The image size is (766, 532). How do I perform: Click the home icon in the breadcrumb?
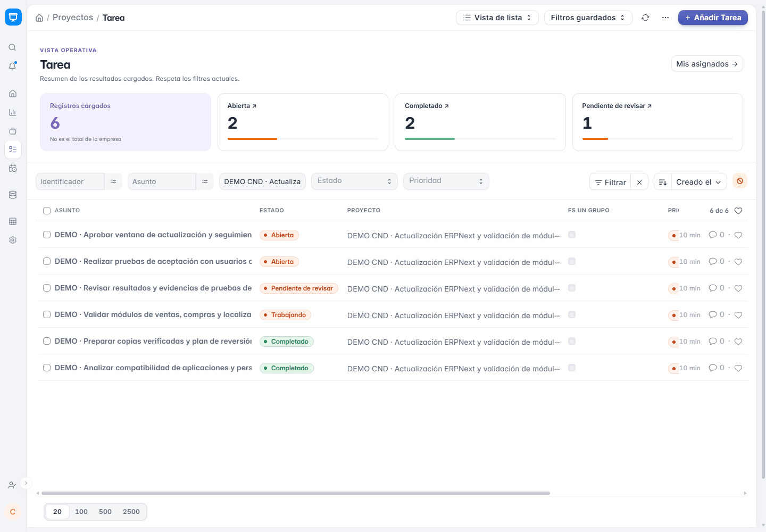pyautogui.click(x=39, y=18)
